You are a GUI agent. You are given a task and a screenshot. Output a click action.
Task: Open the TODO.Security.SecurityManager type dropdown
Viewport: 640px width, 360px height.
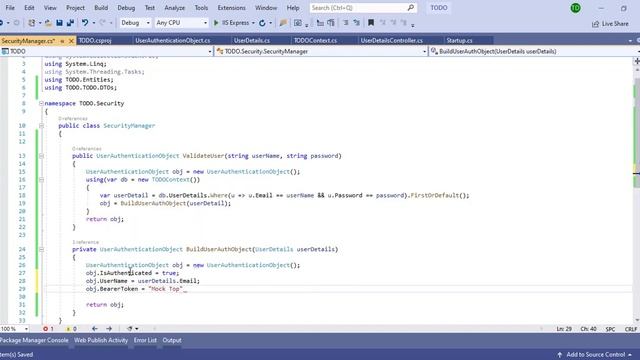coord(321,51)
